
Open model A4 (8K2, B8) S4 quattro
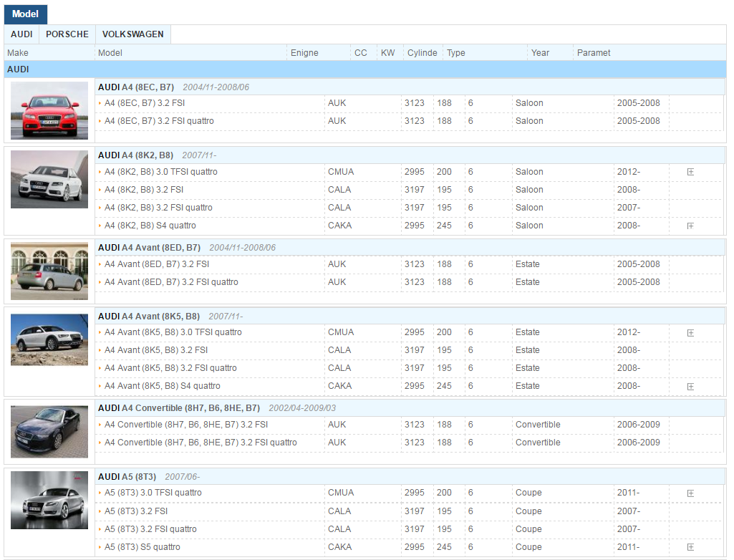tap(150, 225)
